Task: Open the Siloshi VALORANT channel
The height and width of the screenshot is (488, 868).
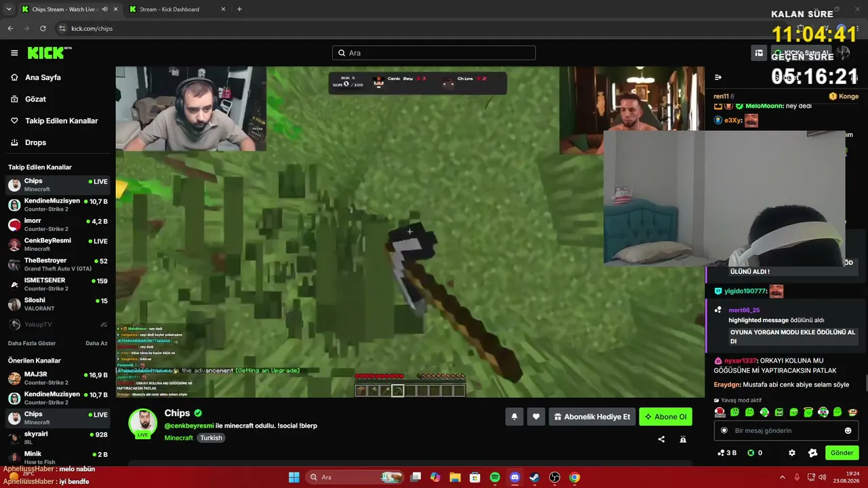Action: tap(58, 304)
